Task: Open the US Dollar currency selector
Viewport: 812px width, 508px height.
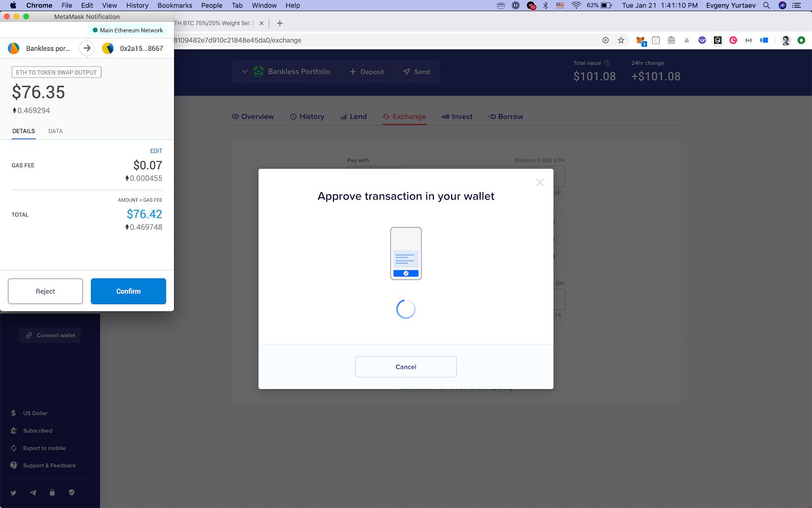Action: (35, 414)
